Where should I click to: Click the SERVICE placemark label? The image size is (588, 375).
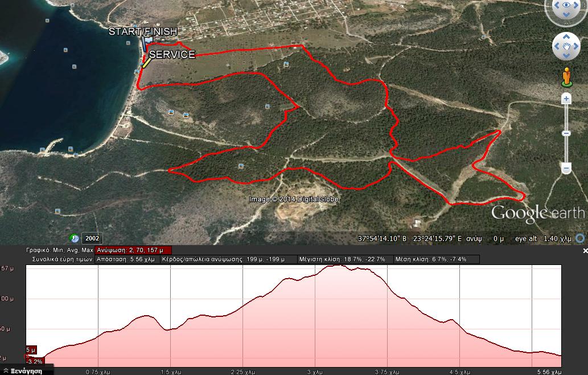point(172,55)
